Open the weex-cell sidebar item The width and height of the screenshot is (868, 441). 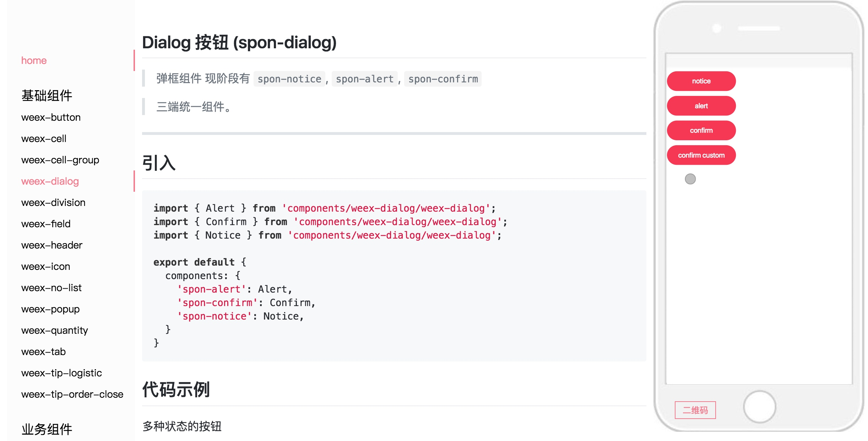point(44,138)
